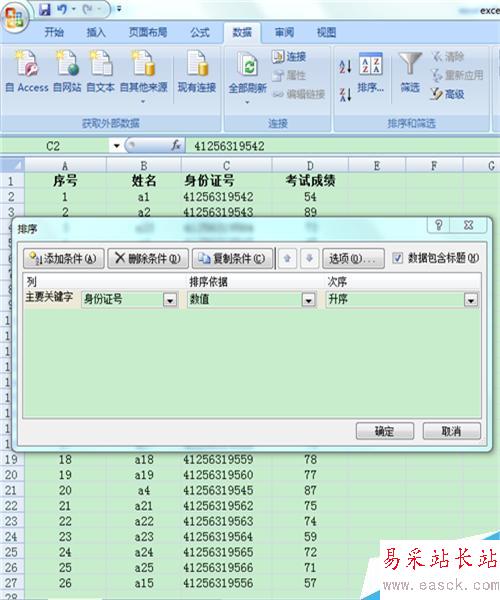Screen dimensions: 500x600
Task: Click the Properties (属性) item
Action: coord(289,75)
